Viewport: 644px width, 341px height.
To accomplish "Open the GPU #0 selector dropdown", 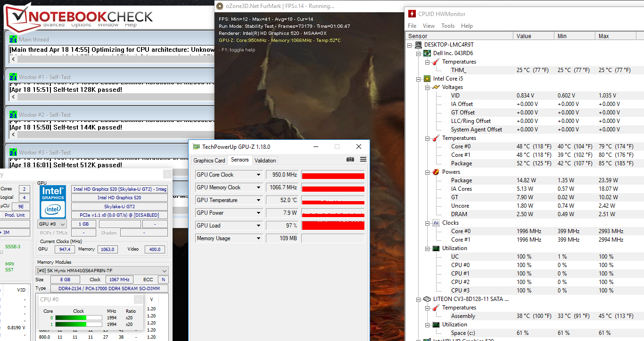I will (x=52, y=224).
